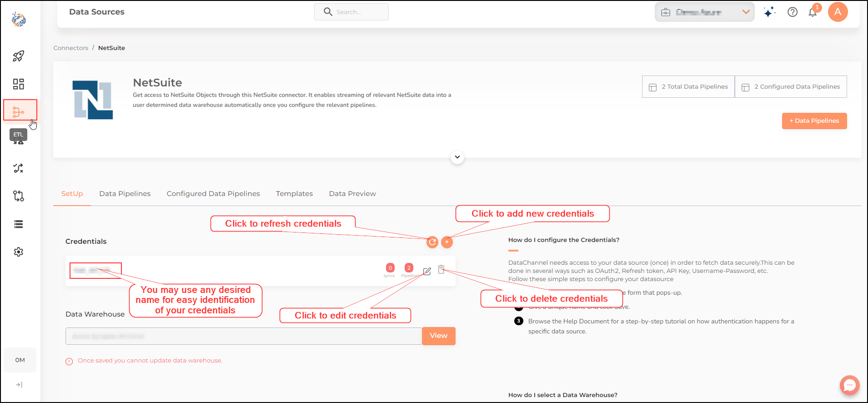
Task: Click the step 3 Help Document text
Action: point(661,326)
